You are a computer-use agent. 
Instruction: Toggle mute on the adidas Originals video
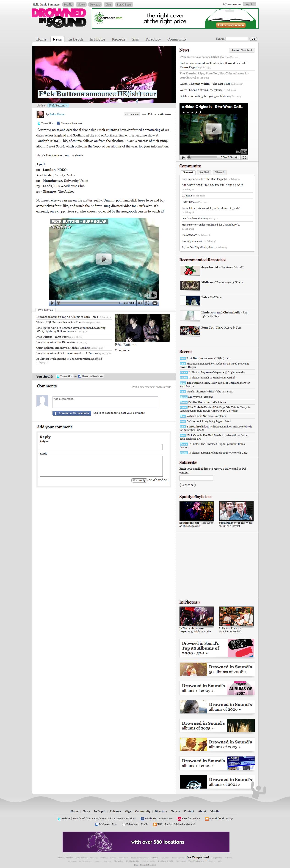tap(238, 157)
